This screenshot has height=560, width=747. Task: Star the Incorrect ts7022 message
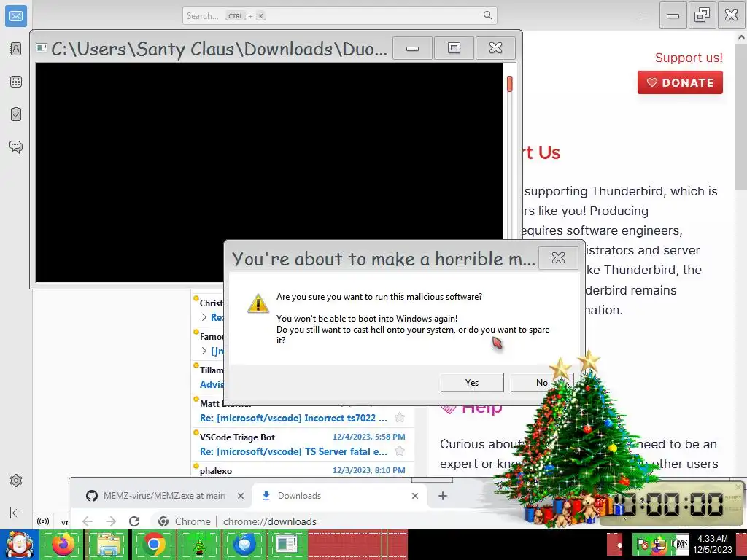coord(400,418)
